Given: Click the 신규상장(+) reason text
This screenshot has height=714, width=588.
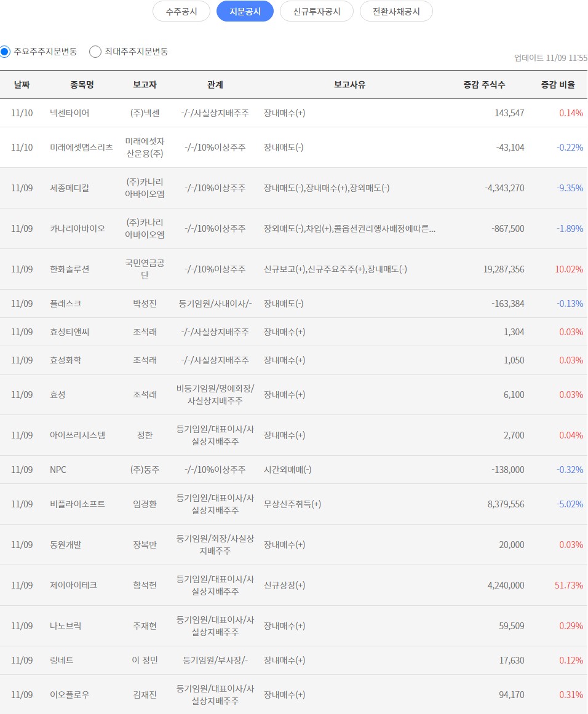Looking at the screenshot, I should [285, 585].
